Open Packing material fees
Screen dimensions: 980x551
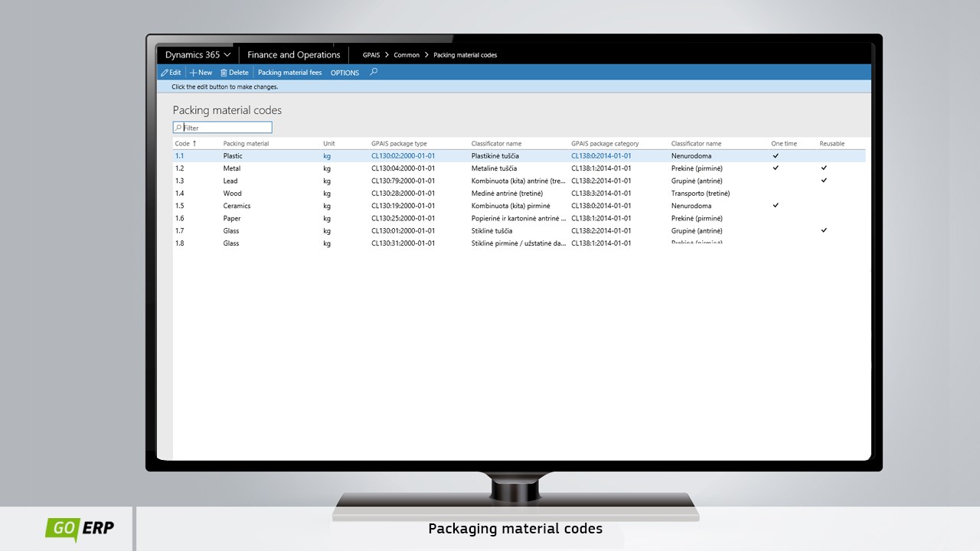pyautogui.click(x=289, y=73)
